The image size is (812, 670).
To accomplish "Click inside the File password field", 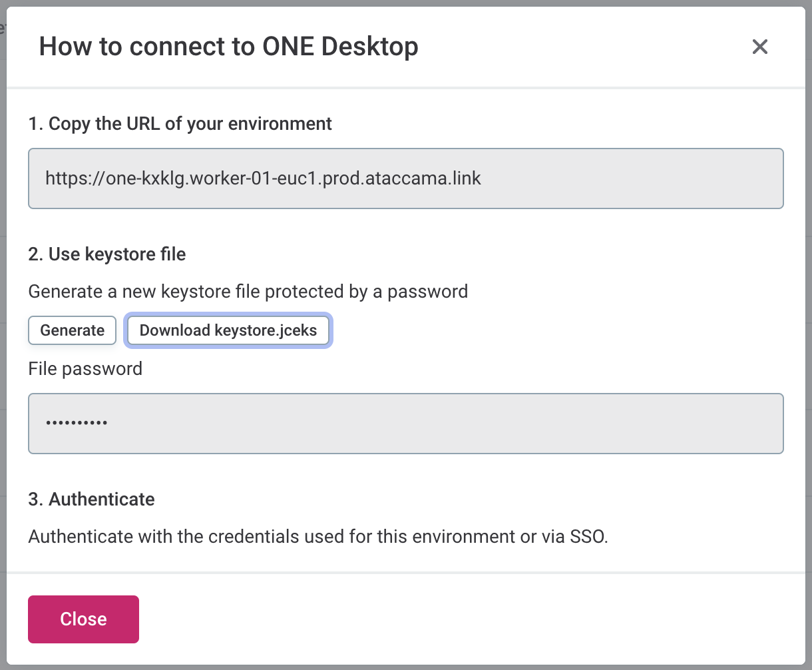I will [x=406, y=424].
